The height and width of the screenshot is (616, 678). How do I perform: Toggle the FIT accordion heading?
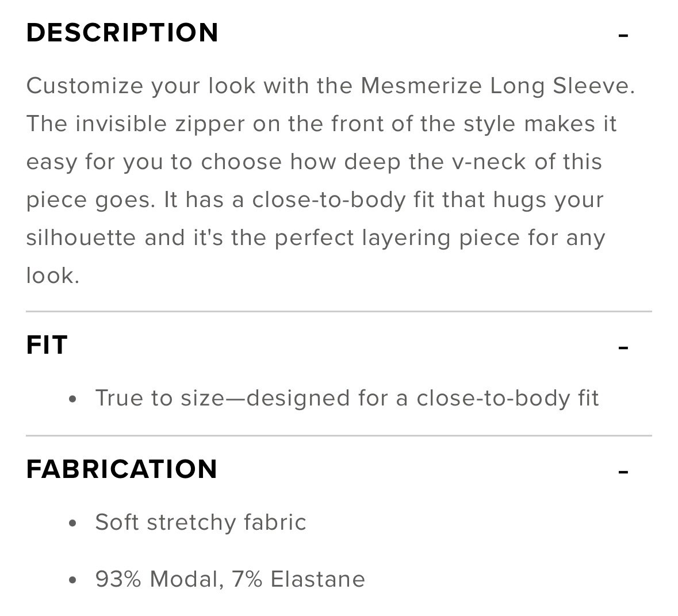47,345
